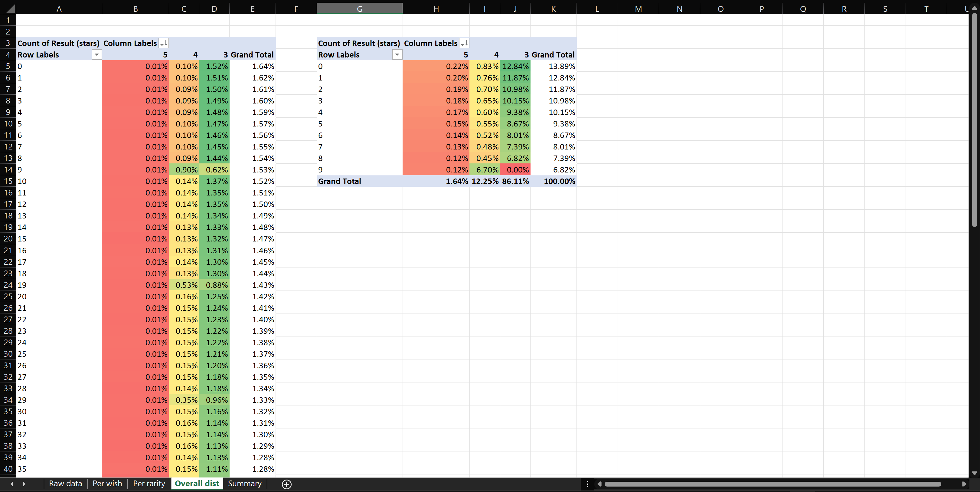This screenshot has height=492, width=980.
Task: Switch to the Raw data sheet tab
Action: pyautogui.click(x=65, y=484)
